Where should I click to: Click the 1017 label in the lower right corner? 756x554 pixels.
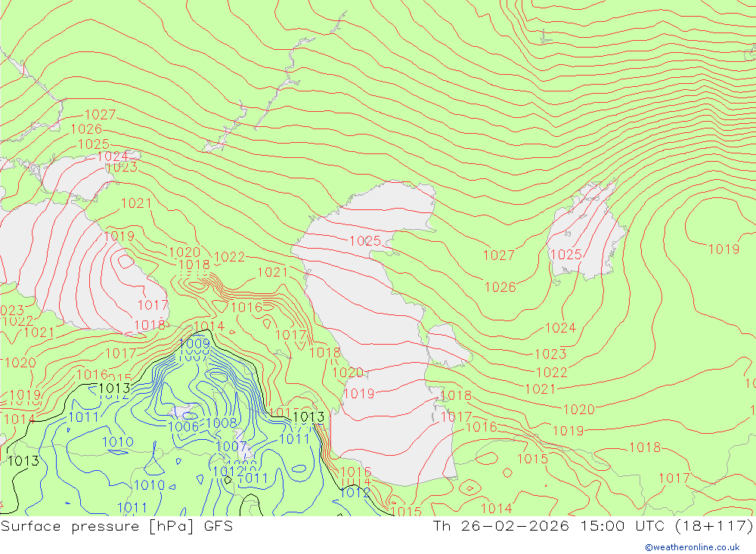(674, 478)
